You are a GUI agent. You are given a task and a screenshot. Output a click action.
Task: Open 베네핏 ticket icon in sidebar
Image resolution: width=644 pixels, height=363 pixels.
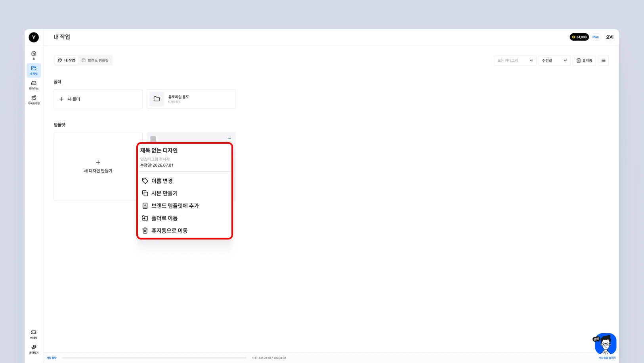(x=34, y=334)
